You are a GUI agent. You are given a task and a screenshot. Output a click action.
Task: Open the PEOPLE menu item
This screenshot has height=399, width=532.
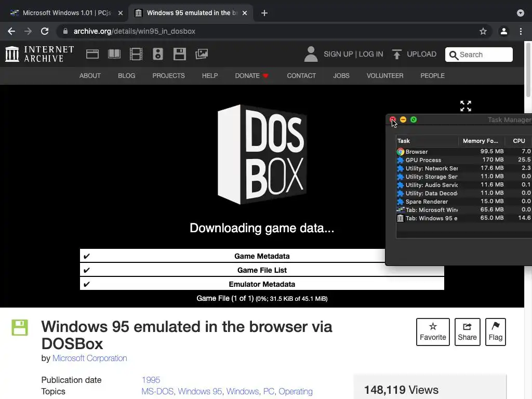click(x=433, y=76)
